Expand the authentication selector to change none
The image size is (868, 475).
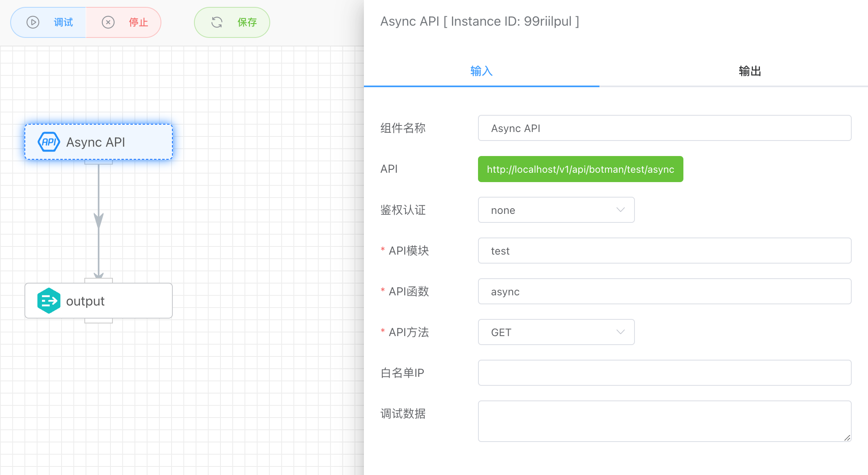coord(556,210)
